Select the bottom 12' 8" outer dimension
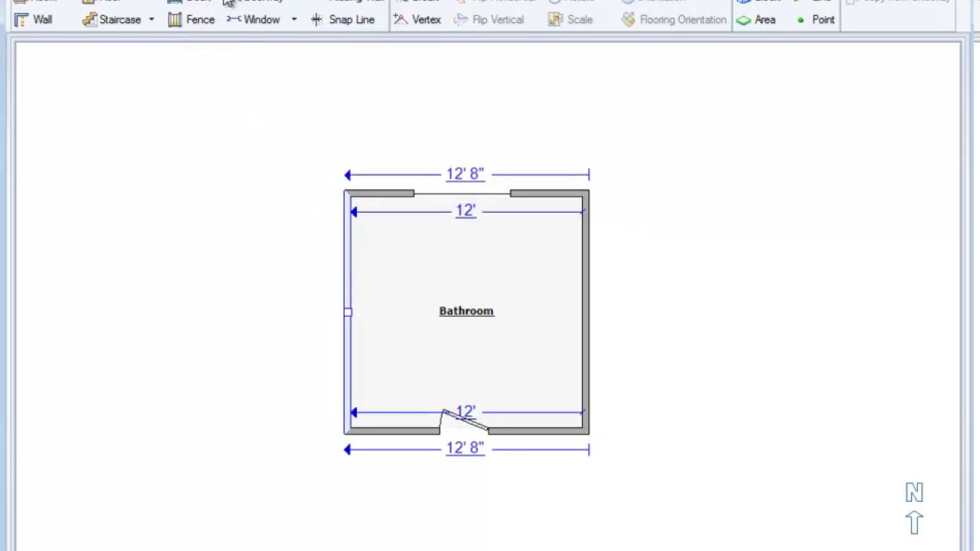The image size is (980, 551). point(465,448)
